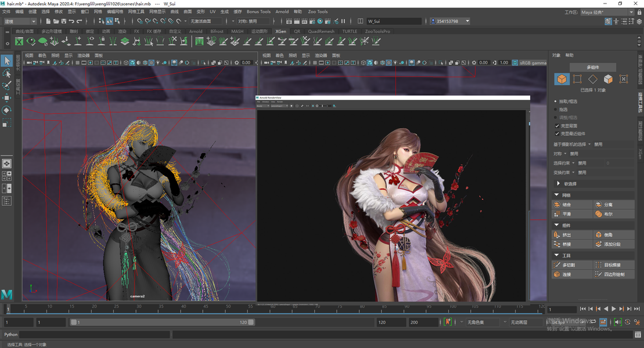The image size is (644, 348).
Task: Select the 拾取/框选 radio option
Action: [555, 101]
